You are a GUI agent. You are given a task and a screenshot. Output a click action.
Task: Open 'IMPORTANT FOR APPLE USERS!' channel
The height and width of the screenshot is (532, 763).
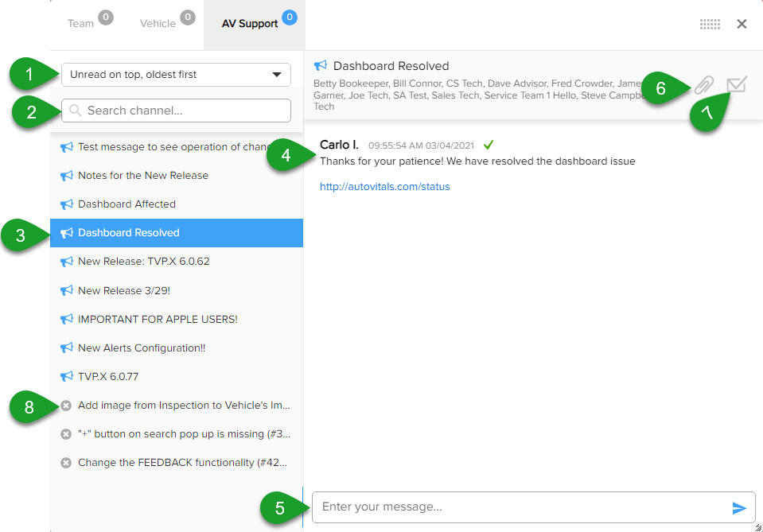tap(176, 320)
